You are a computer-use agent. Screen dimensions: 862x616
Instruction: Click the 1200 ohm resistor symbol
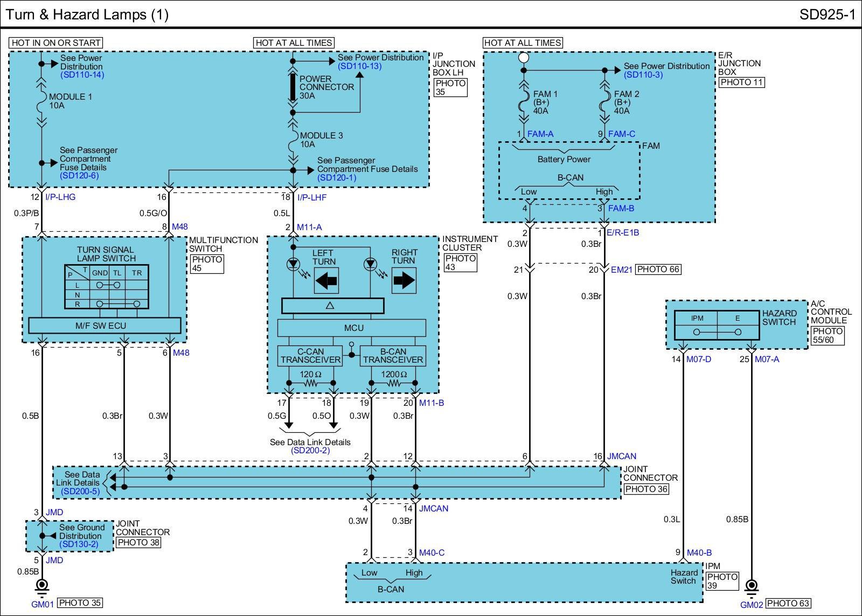(x=393, y=383)
